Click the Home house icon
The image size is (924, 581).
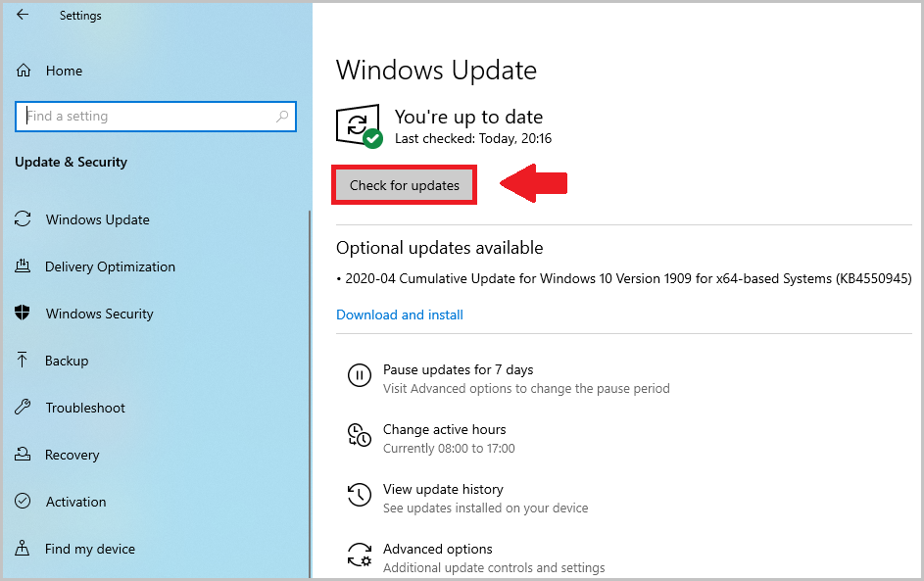[23, 71]
